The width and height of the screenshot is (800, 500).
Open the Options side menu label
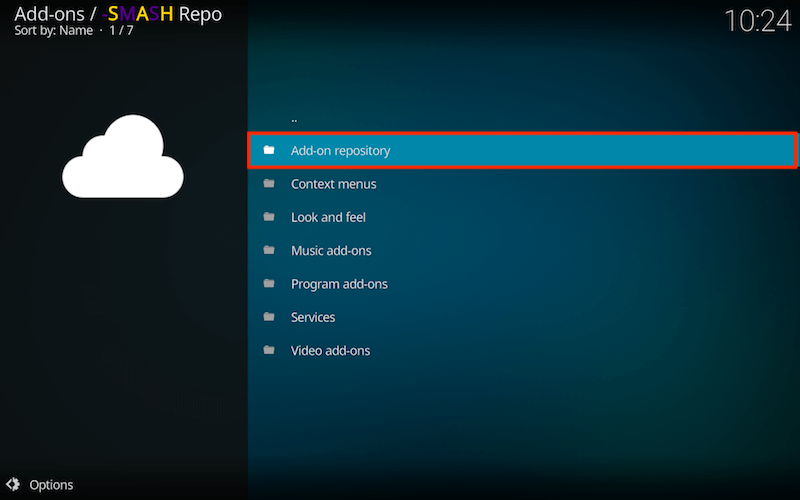coord(51,485)
